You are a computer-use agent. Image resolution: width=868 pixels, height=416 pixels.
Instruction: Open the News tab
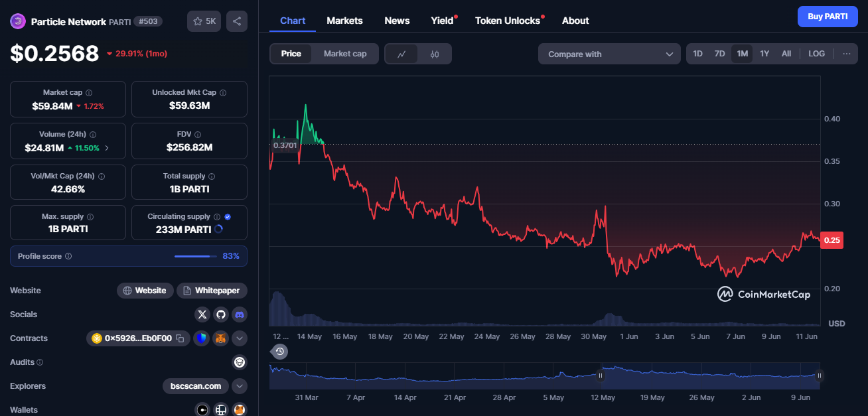(397, 21)
